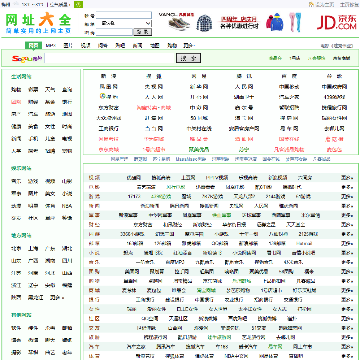
Task: Expand the 更多 entry after the search tabs
Action: [x=189, y=46]
